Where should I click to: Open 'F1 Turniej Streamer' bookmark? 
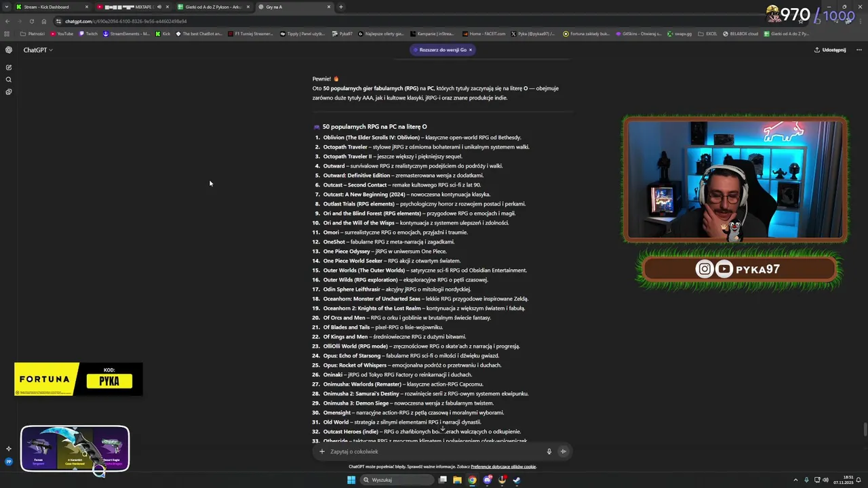[x=250, y=33]
